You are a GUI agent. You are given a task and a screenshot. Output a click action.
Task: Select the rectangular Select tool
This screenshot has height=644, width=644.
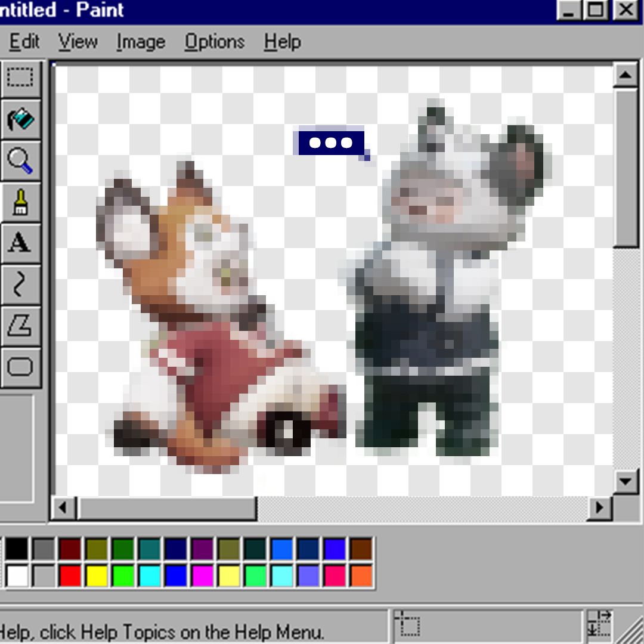click(20, 78)
